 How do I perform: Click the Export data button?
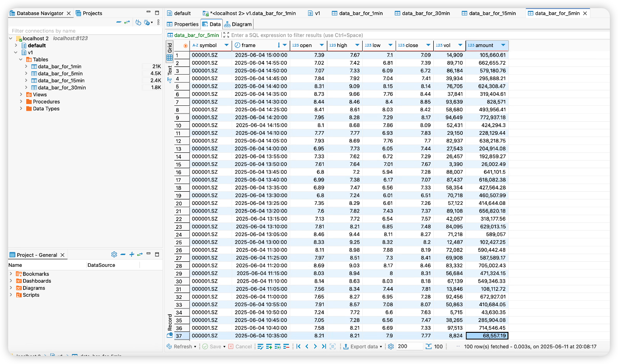point(360,346)
